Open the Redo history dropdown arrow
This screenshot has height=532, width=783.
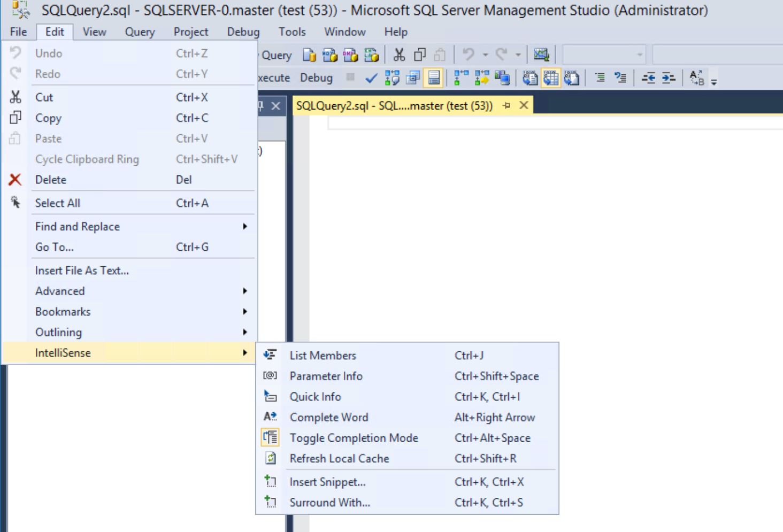click(518, 55)
